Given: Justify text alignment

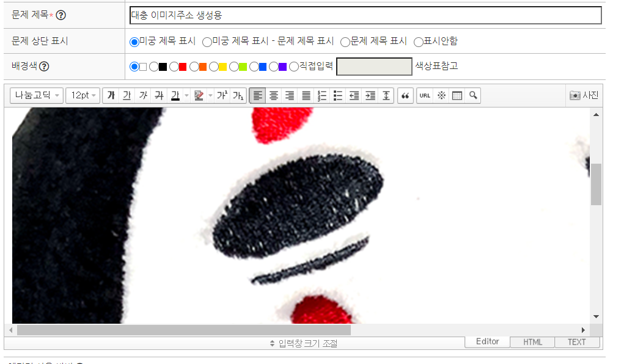Looking at the screenshot, I should [x=306, y=95].
